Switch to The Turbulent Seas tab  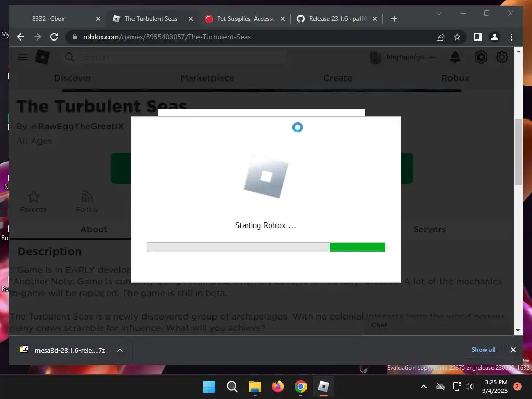[x=152, y=19]
